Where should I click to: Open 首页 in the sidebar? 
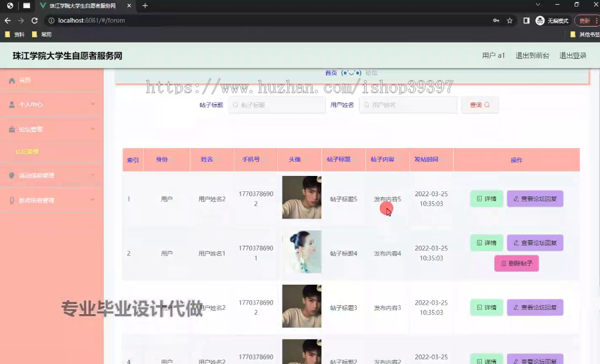coord(51,81)
